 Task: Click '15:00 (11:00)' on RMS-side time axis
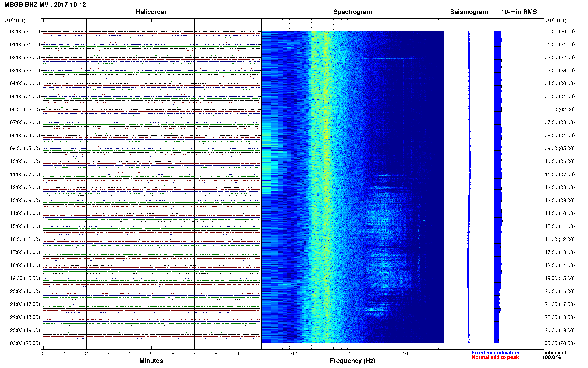click(560, 226)
